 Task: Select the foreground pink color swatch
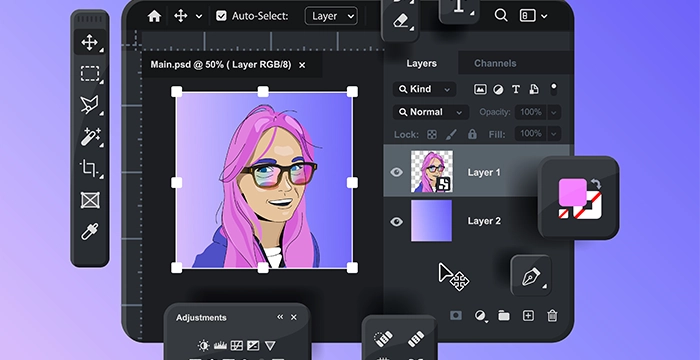573,192
